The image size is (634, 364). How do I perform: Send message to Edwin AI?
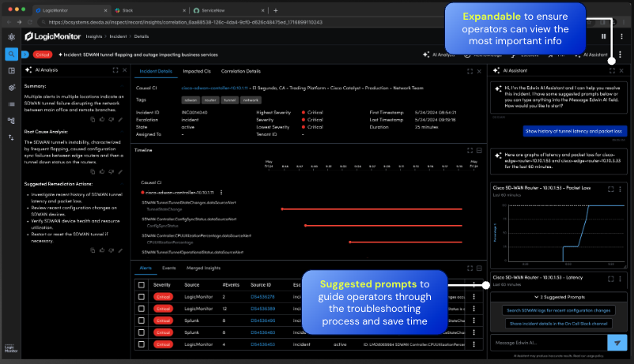pos(617,341)
